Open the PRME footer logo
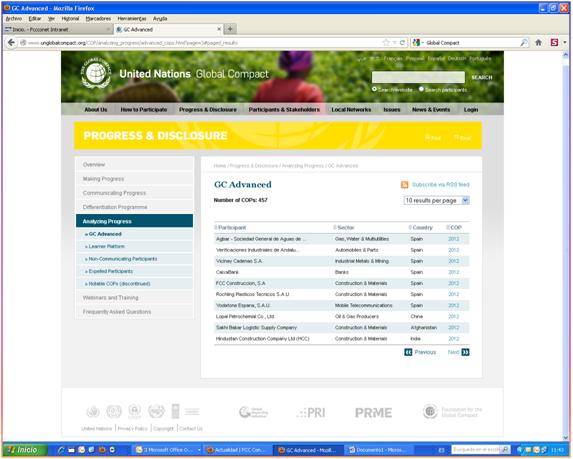Image resolution: width=573 pixels, height=459 pixels. pyautogui.click(x=373, y=413)
